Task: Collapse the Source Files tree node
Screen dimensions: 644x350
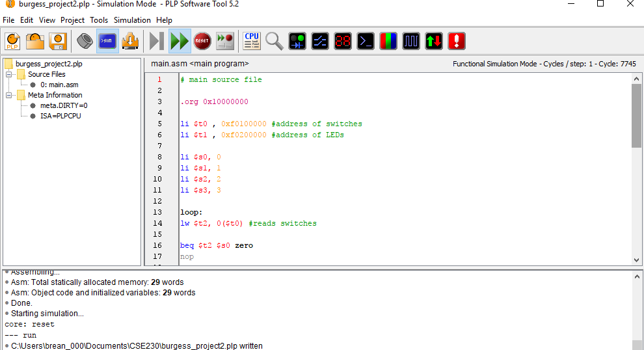Action: (10, 74)
